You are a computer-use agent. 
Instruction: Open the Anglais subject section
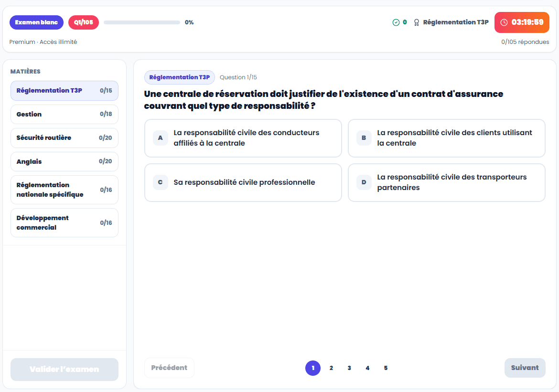[64, 161]
